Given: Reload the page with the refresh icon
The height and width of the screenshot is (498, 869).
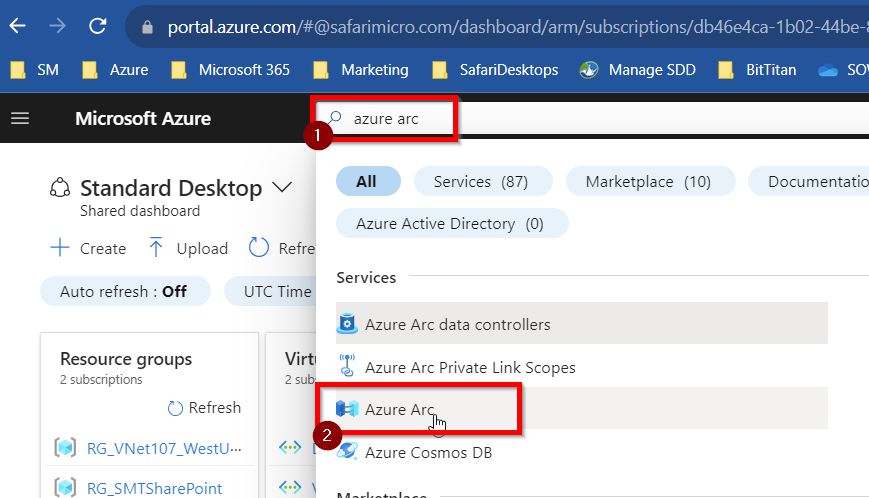Looking at the screenshot, I should (98, 25).
